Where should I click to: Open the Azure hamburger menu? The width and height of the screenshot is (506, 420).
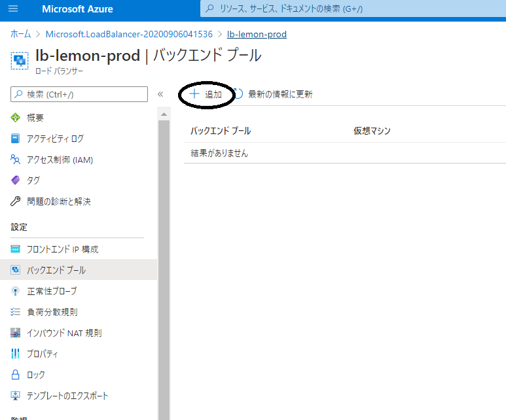click(x=13, y=9)
